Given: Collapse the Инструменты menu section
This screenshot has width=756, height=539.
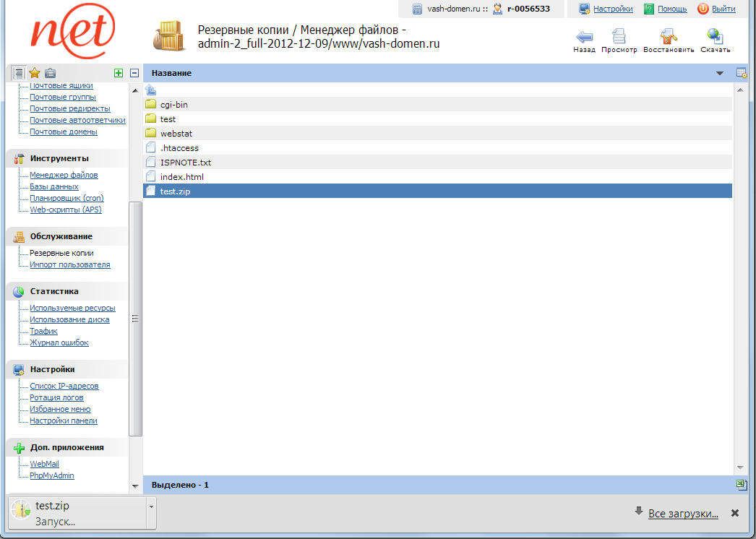Looking at the screenshot, I should tap(60, 158).
